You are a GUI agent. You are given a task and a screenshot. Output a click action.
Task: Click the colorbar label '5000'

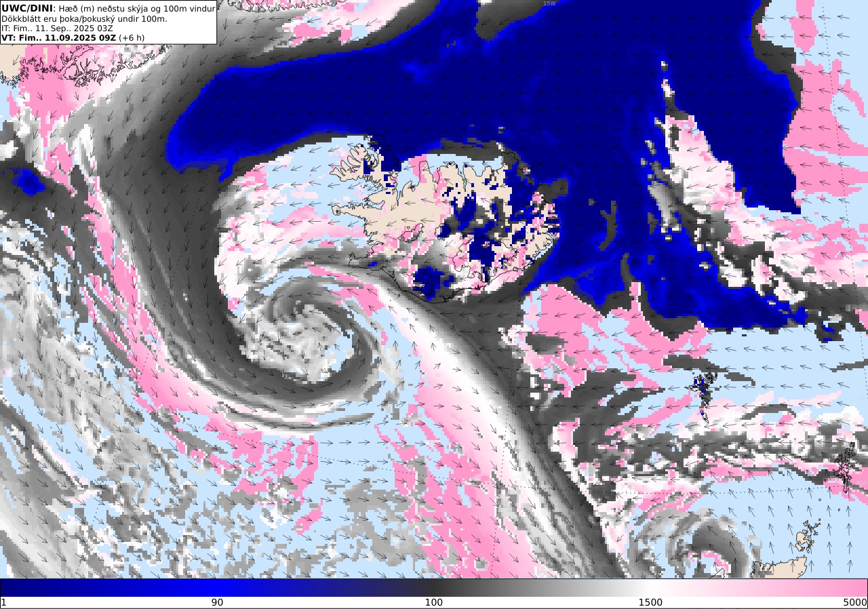click(x=855, y=602)
